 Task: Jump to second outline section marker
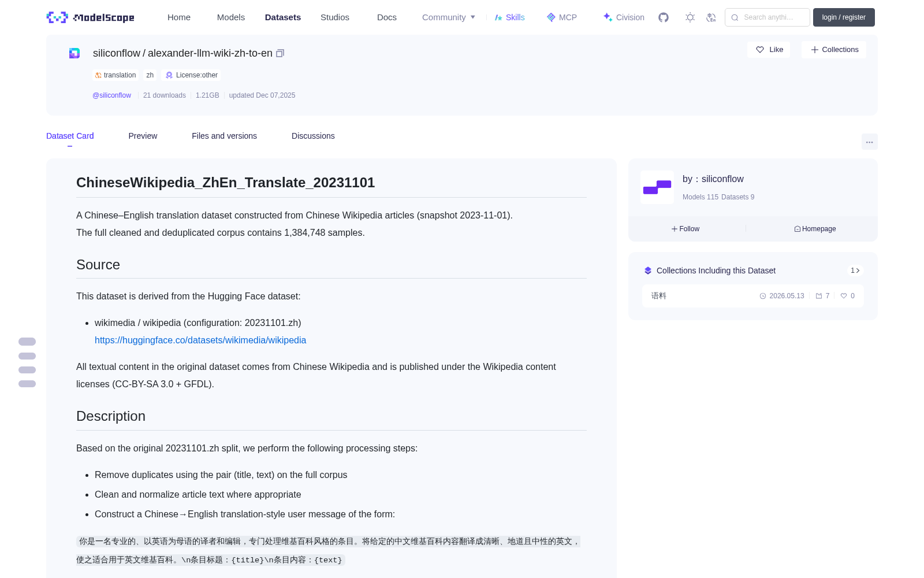(x=27, y=356)
